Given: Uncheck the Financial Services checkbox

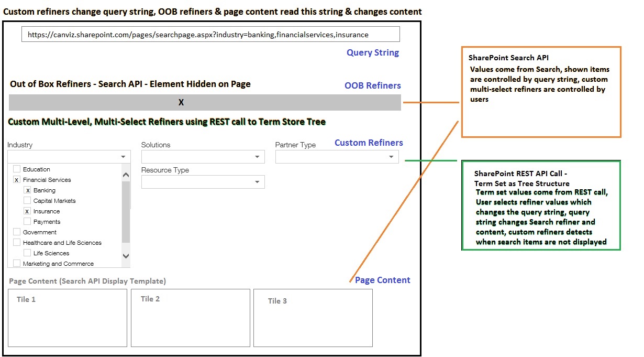Looking at the screenshot, I should tap(16, 179).
